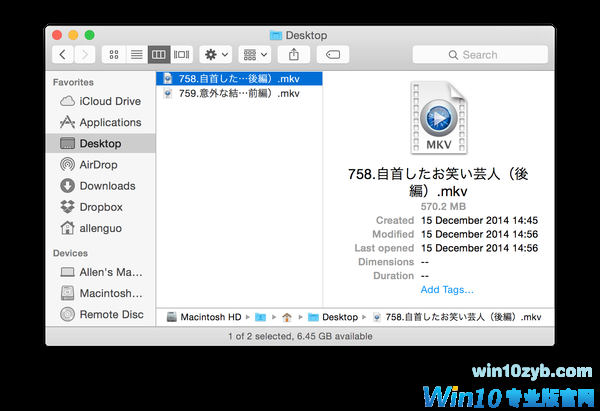Switch to Cover Flow view
The height and width of the screenshot is (411, 600).
tap(181, 55)
